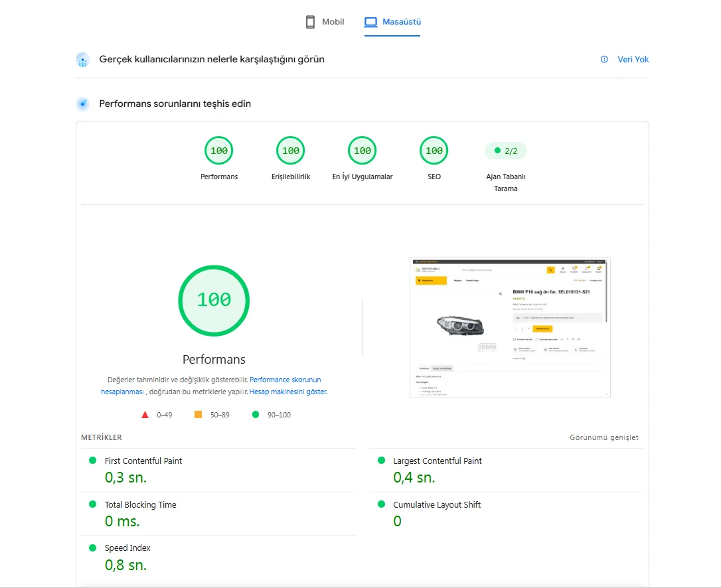The width and height of the screenshot is (721, 588).
Task: Click the Total Blocking Time metric label
Action: click(x=140, y=504)
